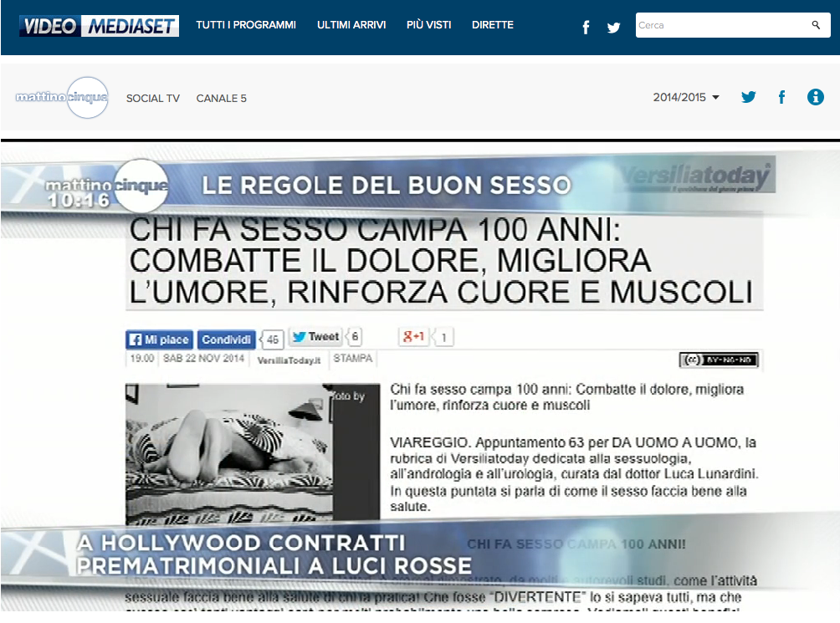Click the Facebook share count 46

click(x=272, y=340)
